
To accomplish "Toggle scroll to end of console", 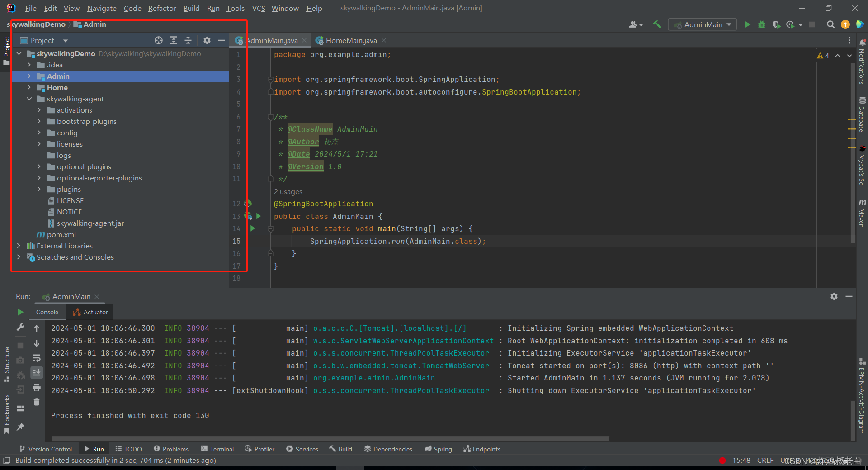I will tap(37, 372).
